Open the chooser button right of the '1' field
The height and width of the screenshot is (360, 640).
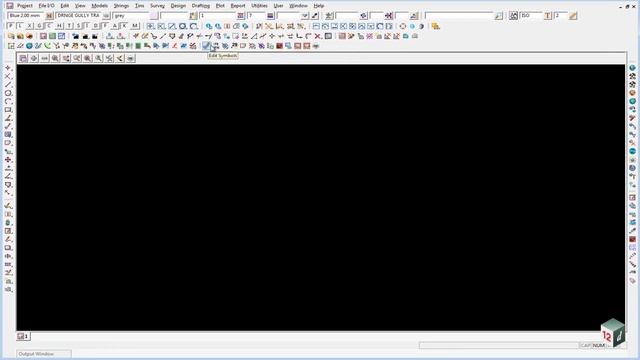pyautogui.click(x=240, y=16)
